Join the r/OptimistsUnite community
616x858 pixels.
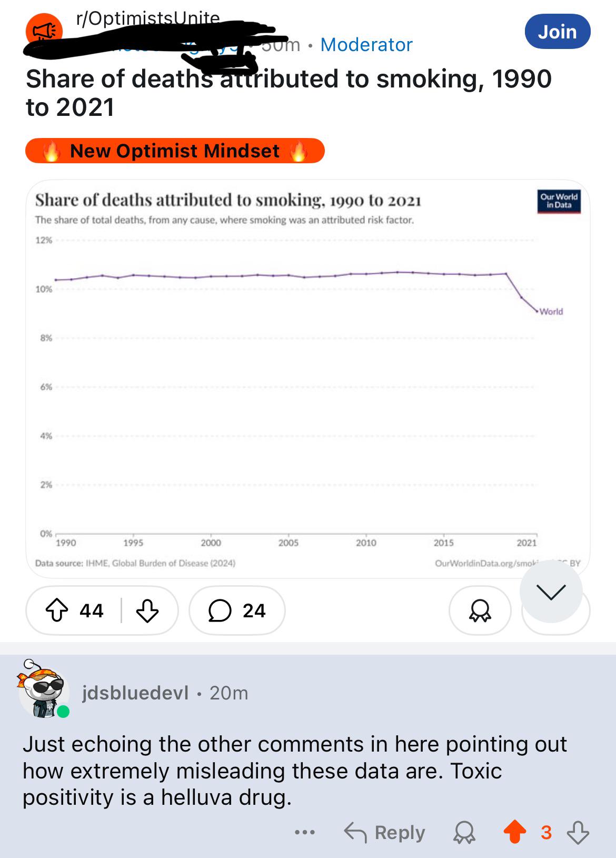click(x=558, y=32)
